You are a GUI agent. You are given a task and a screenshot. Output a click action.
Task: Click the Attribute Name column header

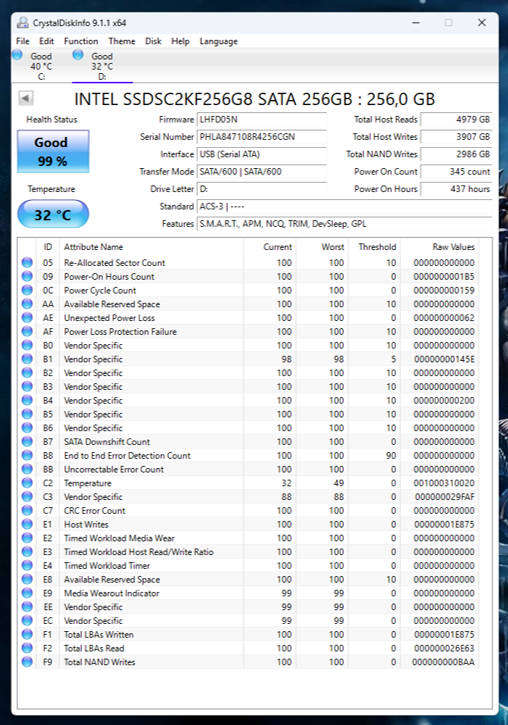click(x=93, y=247)
